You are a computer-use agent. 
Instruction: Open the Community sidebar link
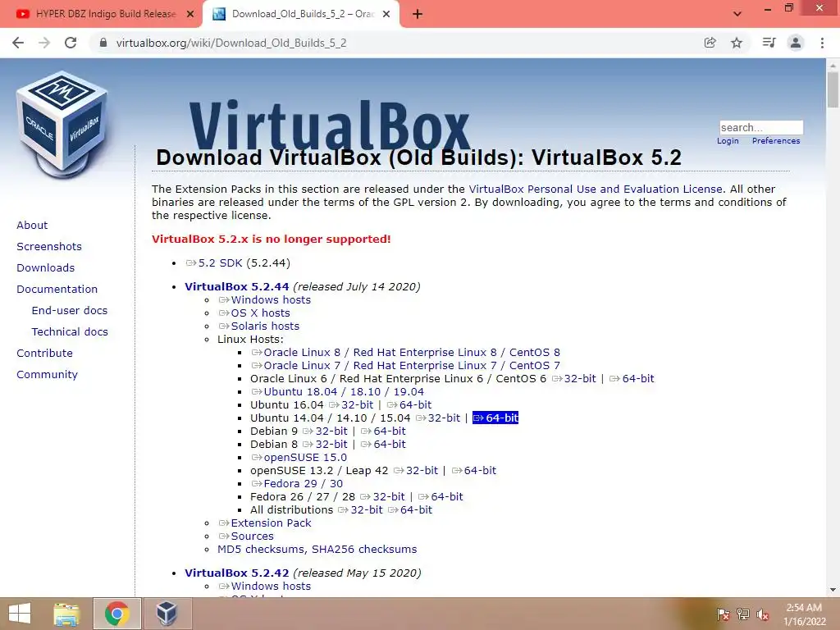pyautogui.click(x=47, y=375)
